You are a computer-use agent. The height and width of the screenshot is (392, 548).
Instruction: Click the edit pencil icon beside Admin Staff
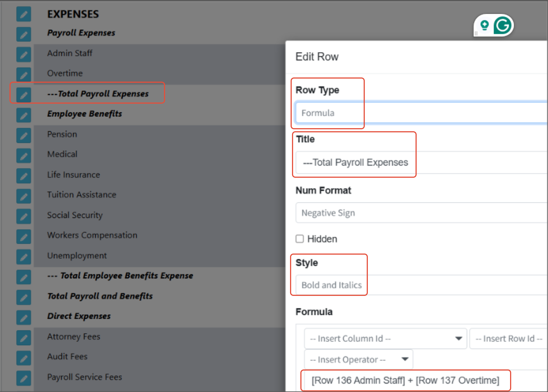coord(23,54)
